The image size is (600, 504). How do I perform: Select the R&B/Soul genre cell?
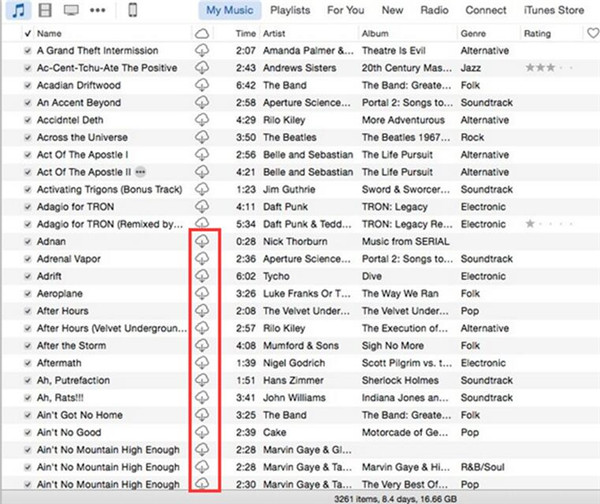click(x=483, y=467)
